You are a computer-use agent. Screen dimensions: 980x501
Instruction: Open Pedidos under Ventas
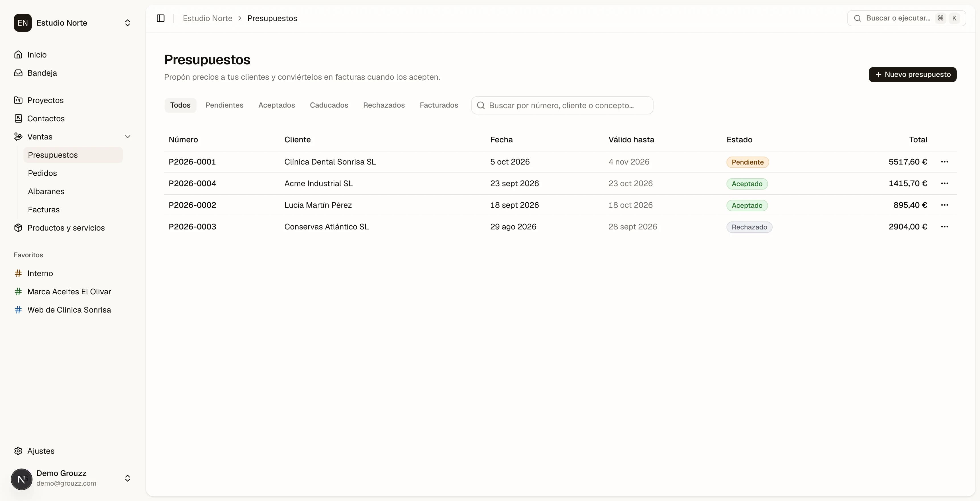point(73,173)
